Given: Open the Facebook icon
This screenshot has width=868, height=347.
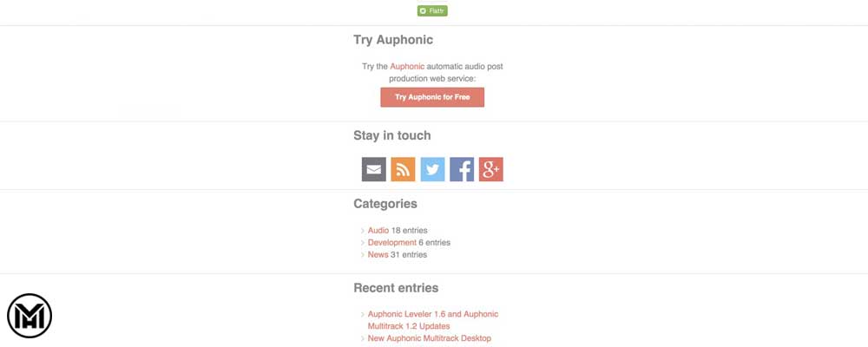Looking at the screenshot, I should tap(462, 170).
